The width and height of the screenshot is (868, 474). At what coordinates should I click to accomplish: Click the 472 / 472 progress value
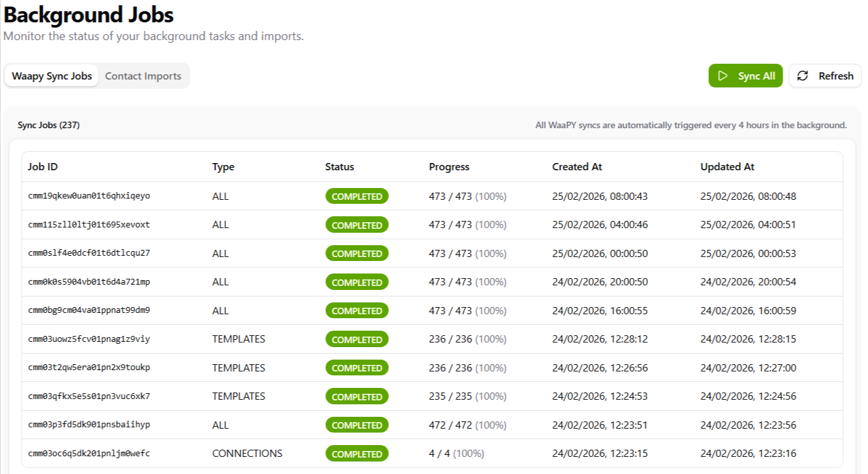[451, 425]
